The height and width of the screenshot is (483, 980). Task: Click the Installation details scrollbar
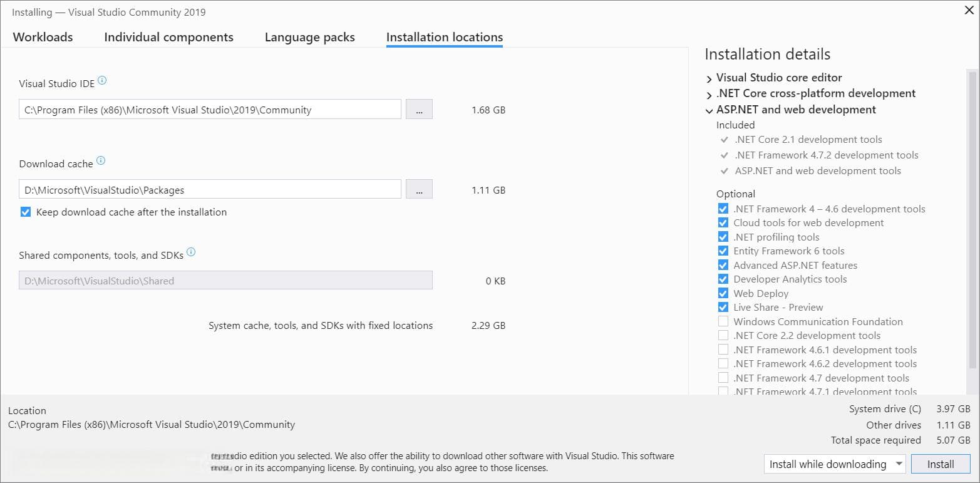point(972,219)
